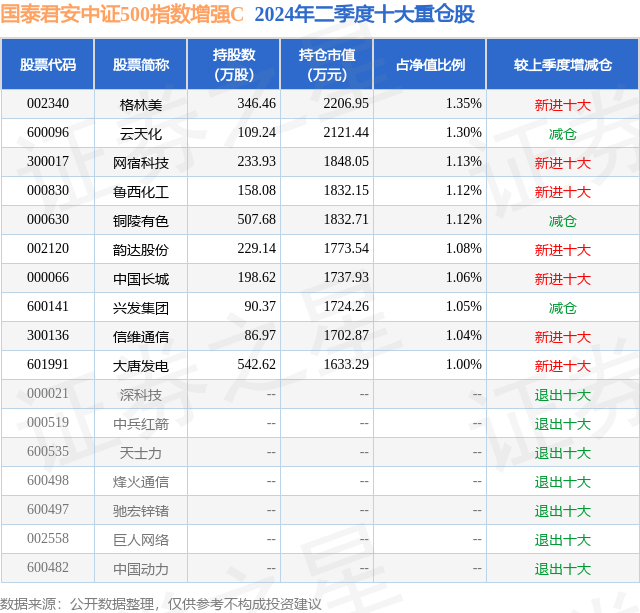Click the 股票代码 column header
640x613 pixels.
click(48, 64)
